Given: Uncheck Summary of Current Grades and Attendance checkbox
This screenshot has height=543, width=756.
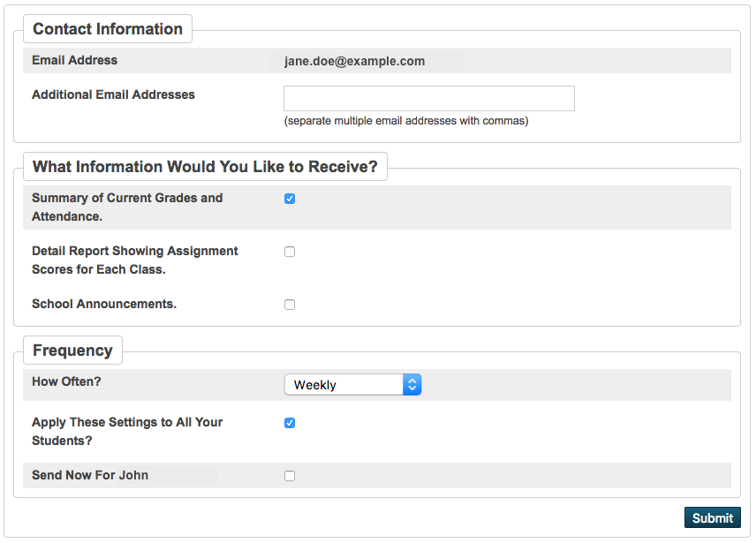Looking at the screenshot, I should (x=290, y=199).
